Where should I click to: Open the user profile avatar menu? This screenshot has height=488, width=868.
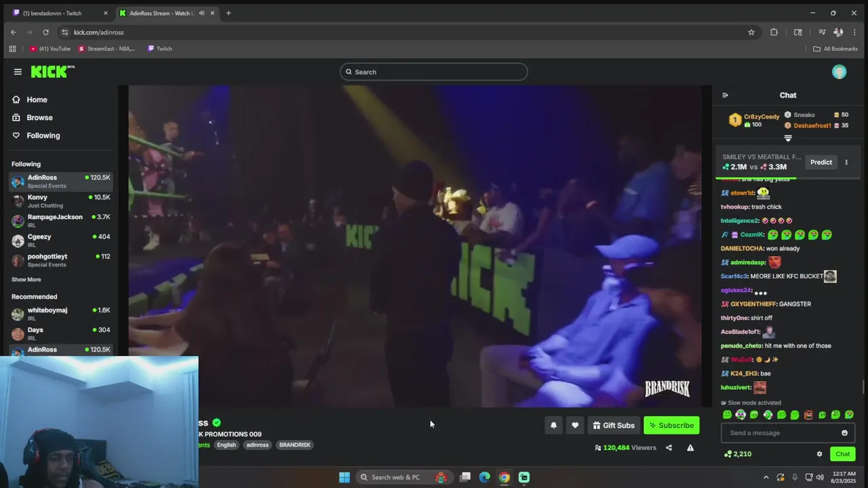pyautogui.click(x=839, y=72)
